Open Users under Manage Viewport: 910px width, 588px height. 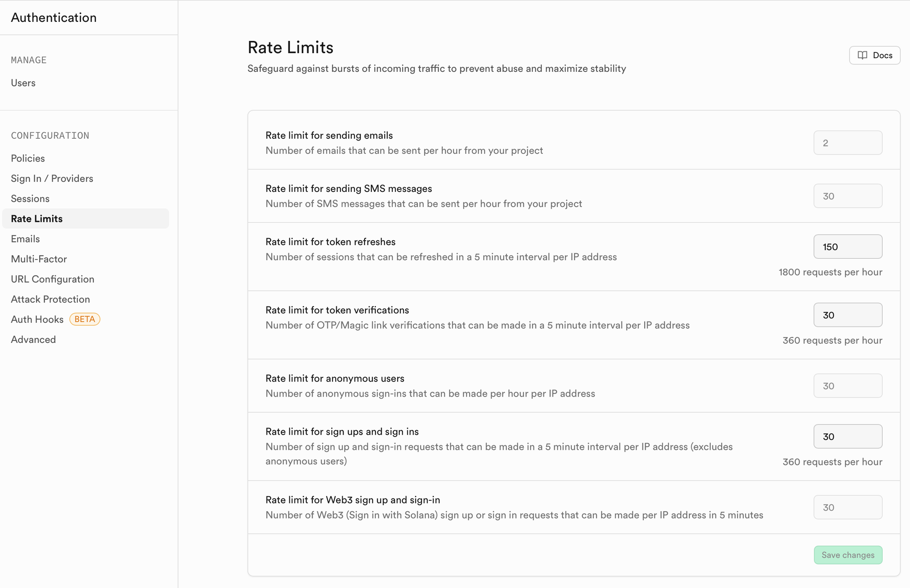(23, 83)
